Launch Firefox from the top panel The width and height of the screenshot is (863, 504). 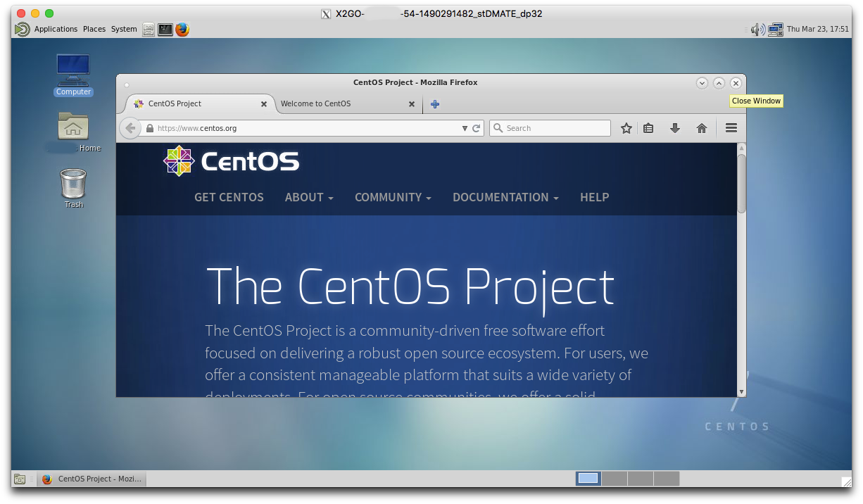coord(182,29)
